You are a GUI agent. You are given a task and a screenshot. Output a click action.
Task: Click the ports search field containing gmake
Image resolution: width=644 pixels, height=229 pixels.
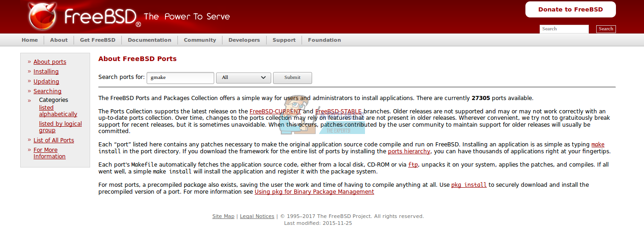tap(180, 78)
